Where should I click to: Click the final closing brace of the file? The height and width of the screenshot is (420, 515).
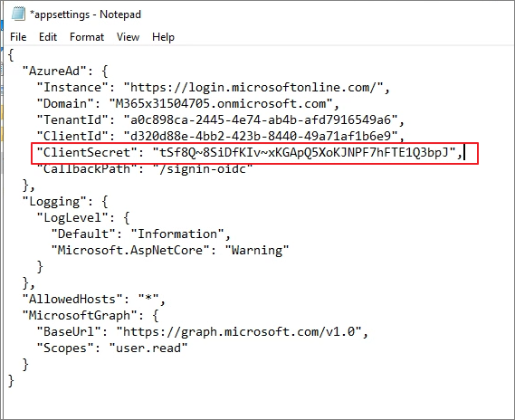pyautogui.click(x=11, y=380)
